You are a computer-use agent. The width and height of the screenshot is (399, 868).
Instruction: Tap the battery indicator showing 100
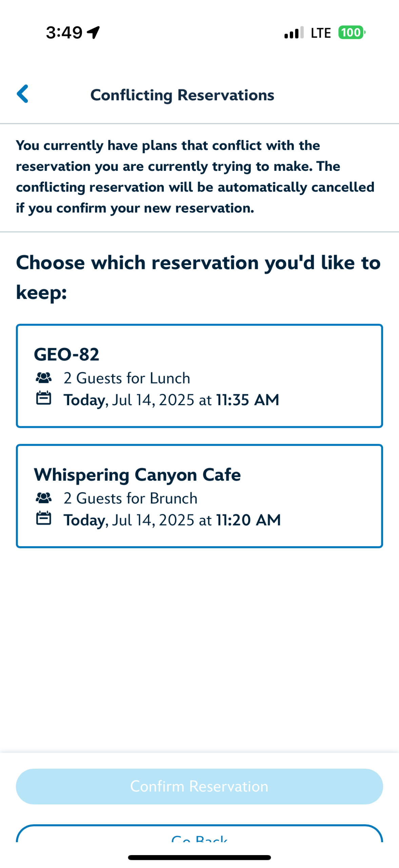pyautogui.click(x=352, y=33)
